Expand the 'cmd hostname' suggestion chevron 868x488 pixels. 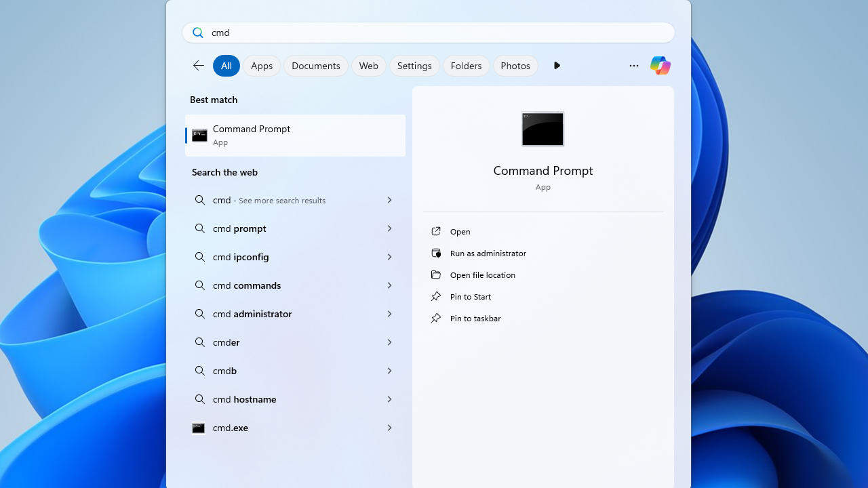click(389, 399)
